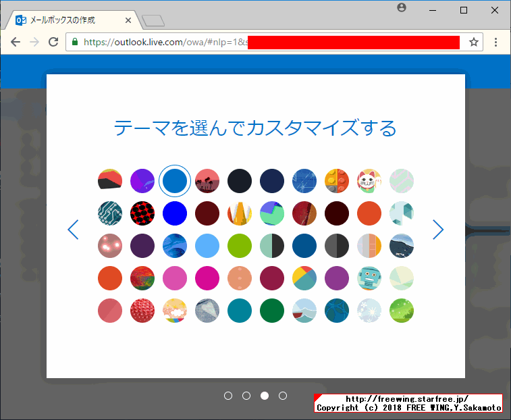Go to the previous step with the left chevron
Screen dimensions: 511x420
[73, 230]
